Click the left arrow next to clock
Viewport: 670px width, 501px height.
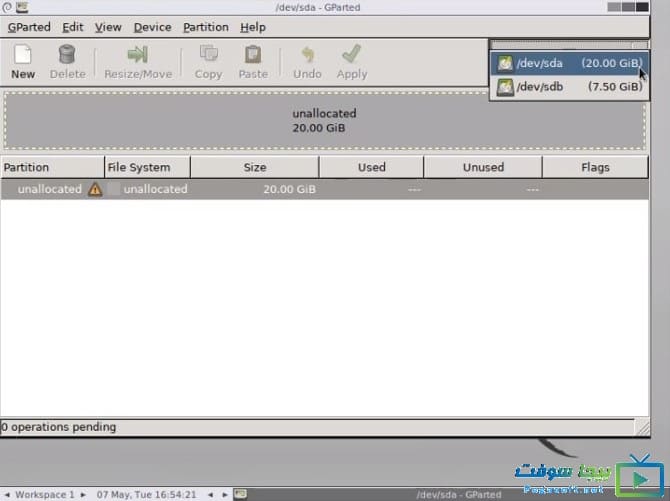click(210, 495)
